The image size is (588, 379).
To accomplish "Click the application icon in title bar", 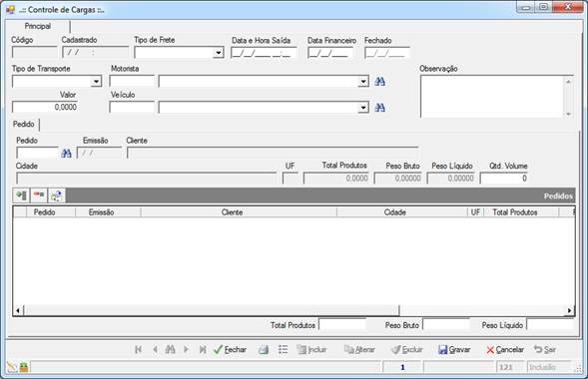I will pyautogui.click(x=11, y=10).
